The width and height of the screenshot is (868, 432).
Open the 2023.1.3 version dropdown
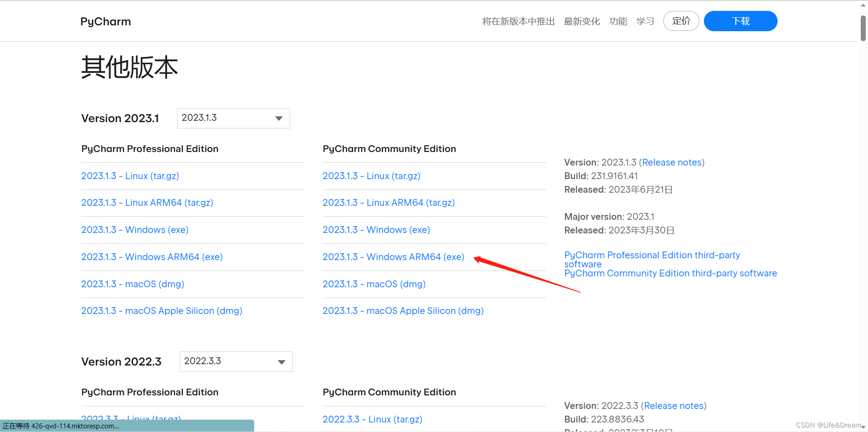click(233, 118)
